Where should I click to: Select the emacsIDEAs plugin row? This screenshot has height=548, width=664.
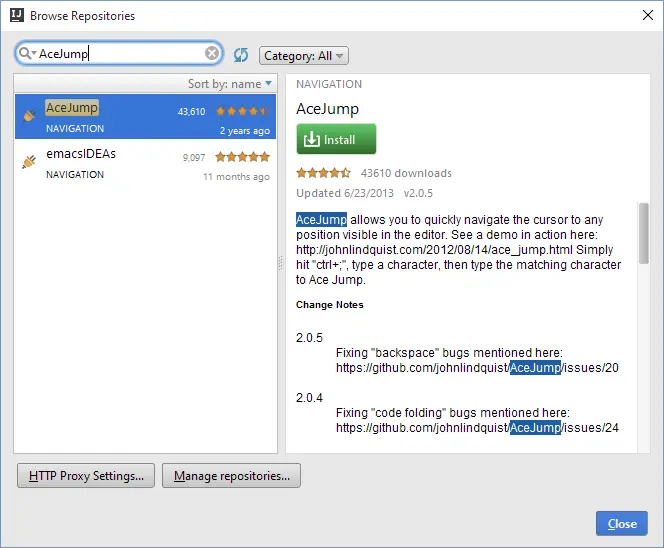pos(145,163)
